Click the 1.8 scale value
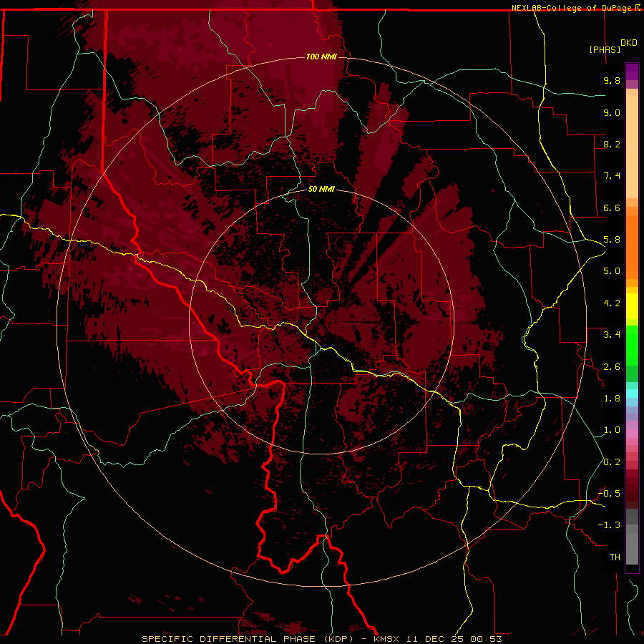This screenshot has height=644, width=644. coord(612,399)
